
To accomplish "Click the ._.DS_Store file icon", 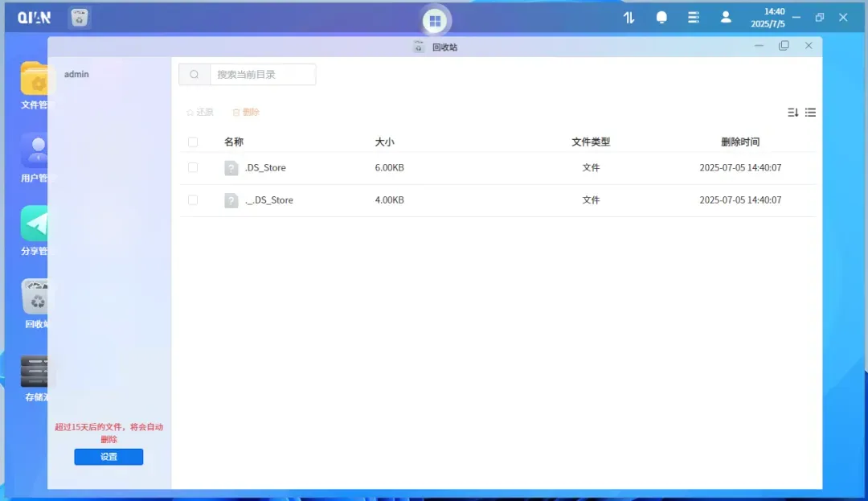I will tap(231, 200).
